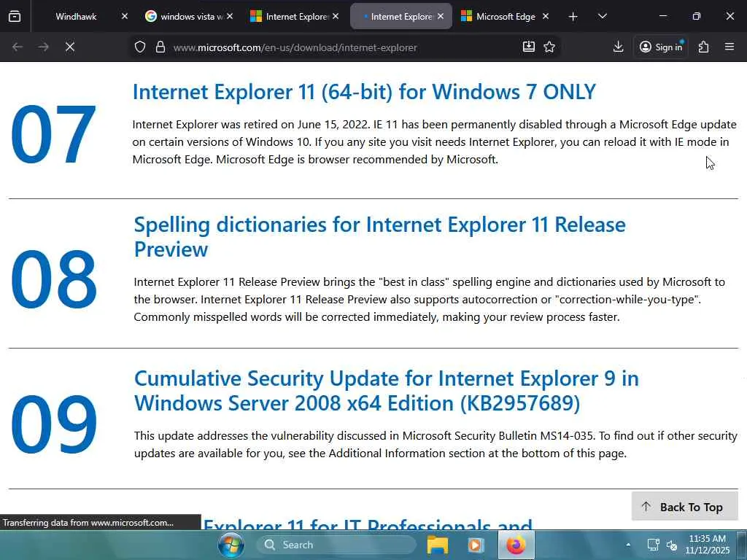Open the Extensions puzzle icon
The width and height of the screenshot is (747, 560).
point(704,47)
